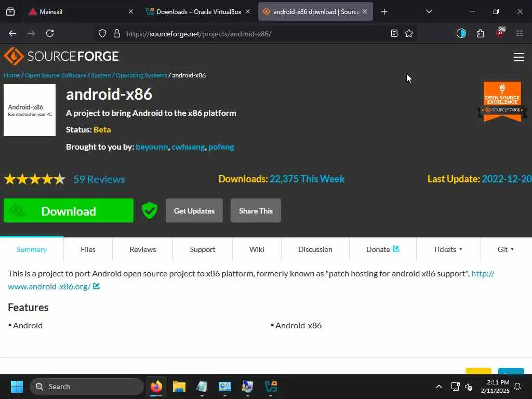Switch to Downloads – Oracle VirtualBox tab
This screenshot has height=399, width=532.
(x=198, y=11)
